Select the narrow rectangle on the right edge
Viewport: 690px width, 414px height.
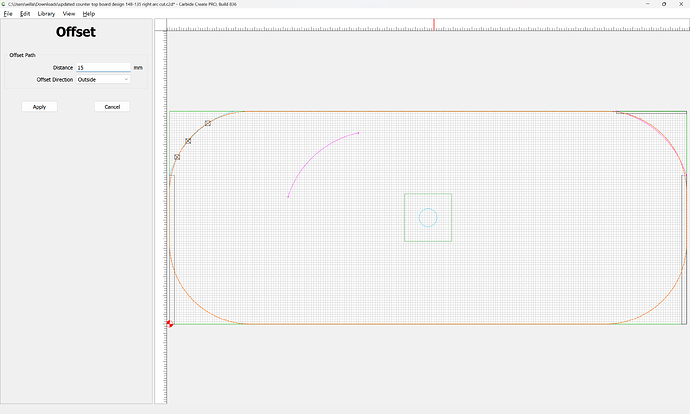[684, 248]
